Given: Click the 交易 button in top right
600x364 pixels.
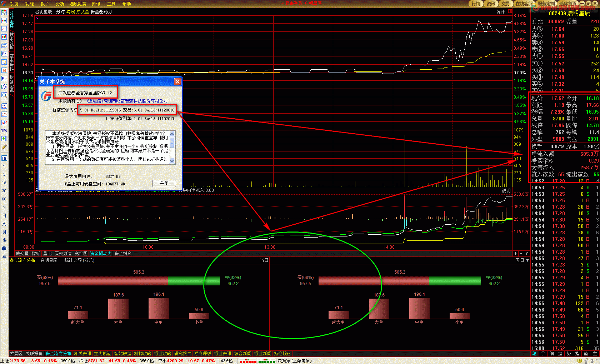Looking at the screenshot, I should [x=506, y=4].
